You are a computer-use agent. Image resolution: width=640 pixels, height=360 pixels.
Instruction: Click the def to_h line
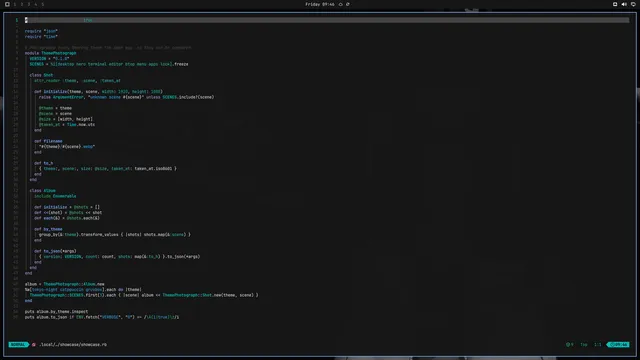tap(44, 163)
